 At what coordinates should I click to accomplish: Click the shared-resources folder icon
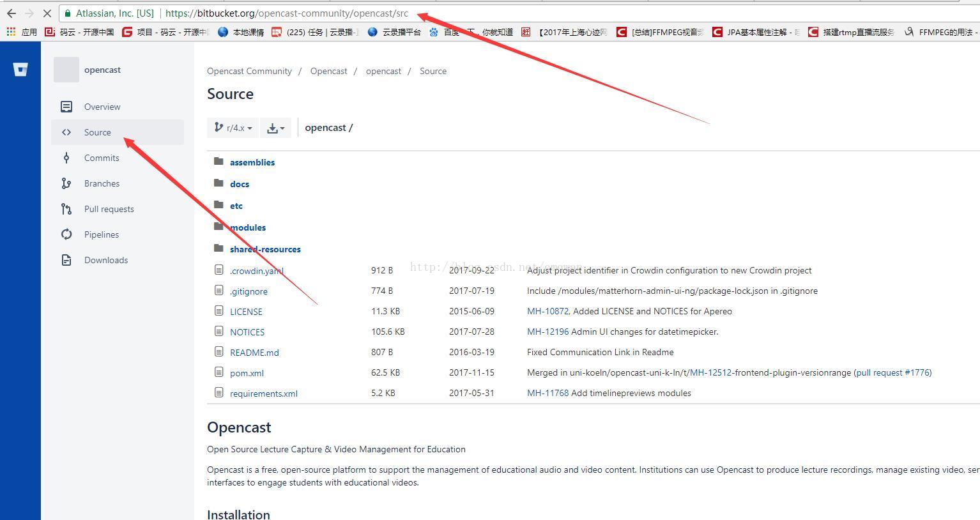pyautogui.click(x=218, y=248)
